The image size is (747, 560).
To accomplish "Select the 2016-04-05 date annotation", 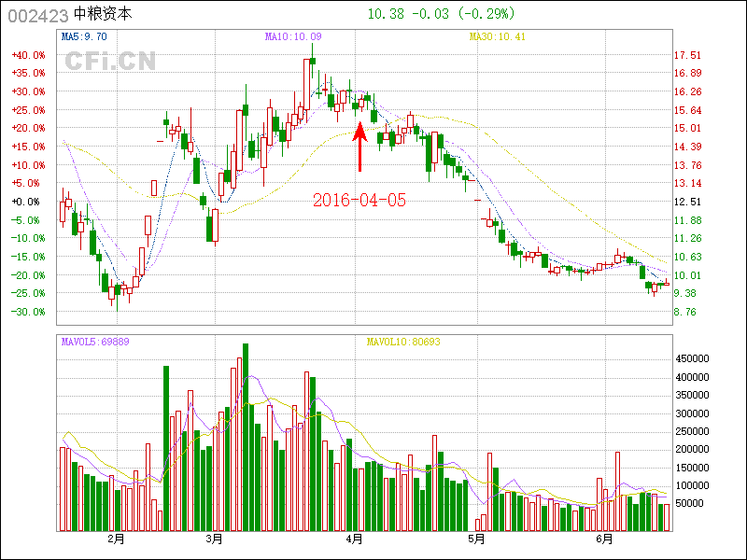I will click(359, 200).
